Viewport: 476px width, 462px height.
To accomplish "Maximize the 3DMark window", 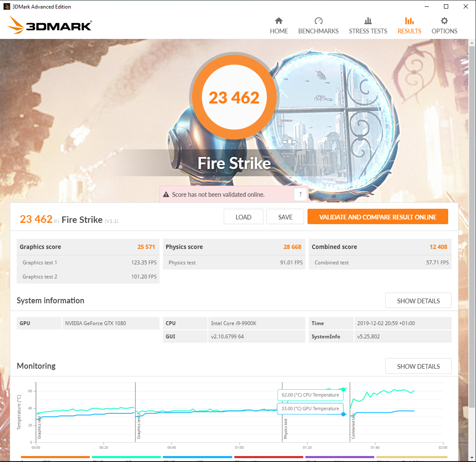I will tap(446, 6).
